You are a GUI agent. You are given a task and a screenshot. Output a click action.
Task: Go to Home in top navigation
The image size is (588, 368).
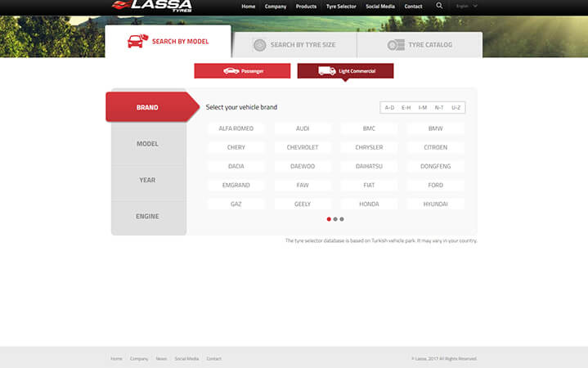(249, 7)
